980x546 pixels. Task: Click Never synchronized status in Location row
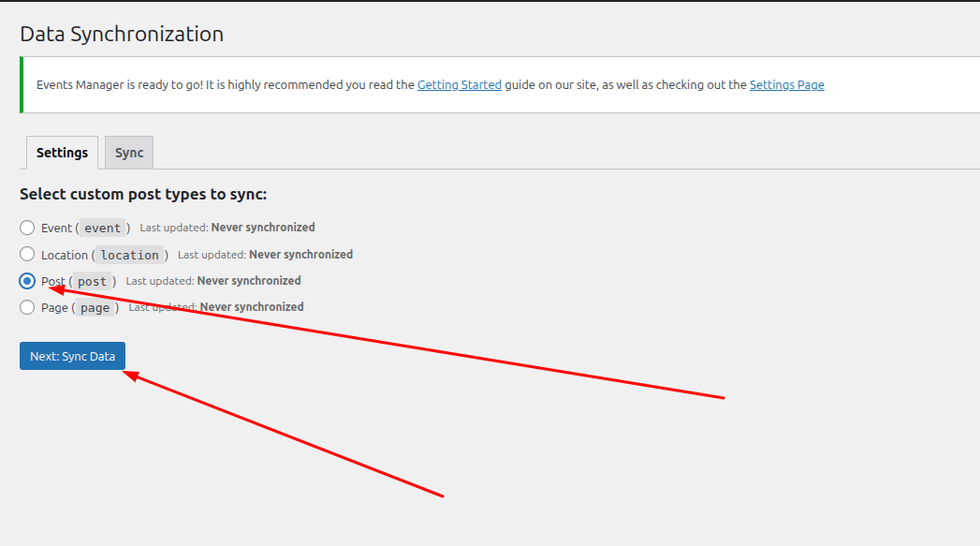[x=300, y=255]
